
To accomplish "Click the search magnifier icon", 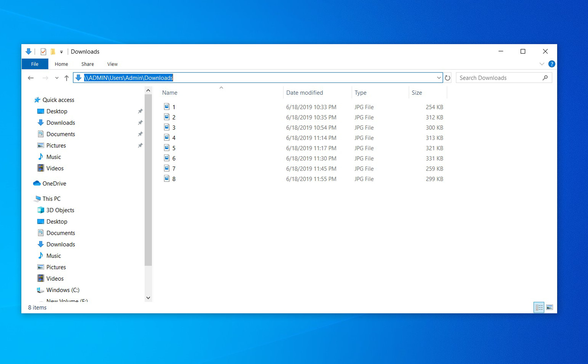I will 545,78.
